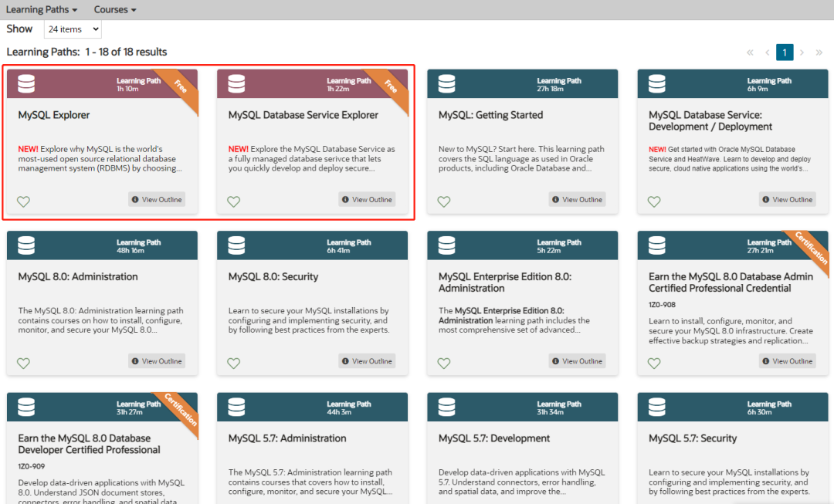The width and height of the screenshot is (834, 504).
Task: Open MySQL: Getting Started title
Action: [490, 115]
